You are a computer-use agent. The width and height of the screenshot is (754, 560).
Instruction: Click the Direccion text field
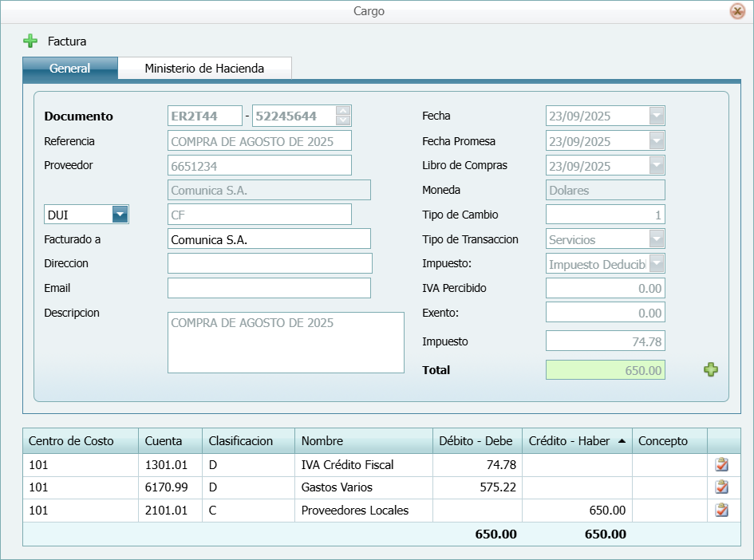[x=269, y=263]
